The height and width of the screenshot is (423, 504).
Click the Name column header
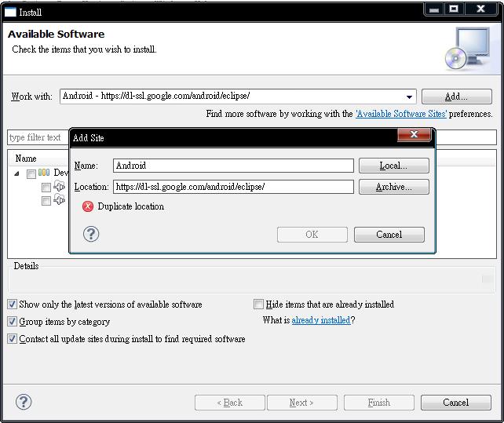coord(26,159)
